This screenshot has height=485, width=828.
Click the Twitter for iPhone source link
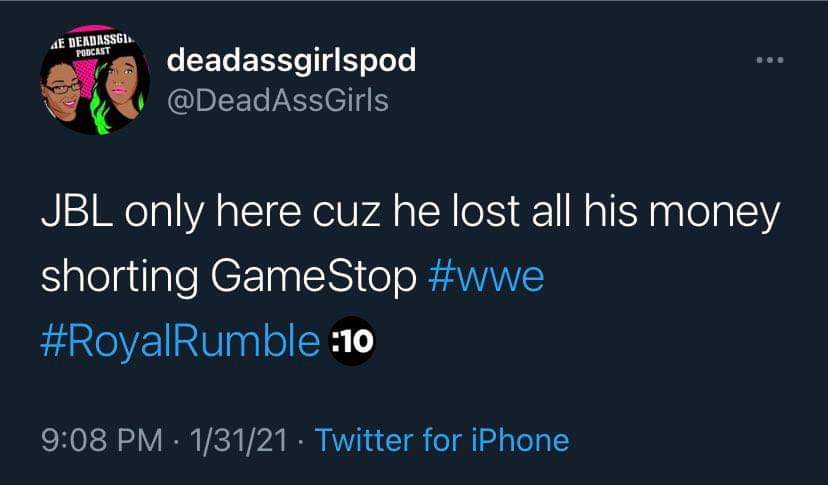tap(442, 440)
